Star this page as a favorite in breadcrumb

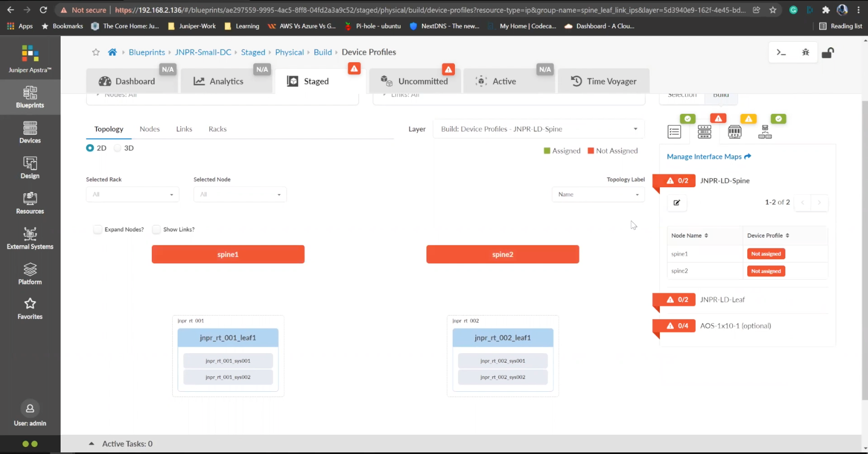pos(96,52)
